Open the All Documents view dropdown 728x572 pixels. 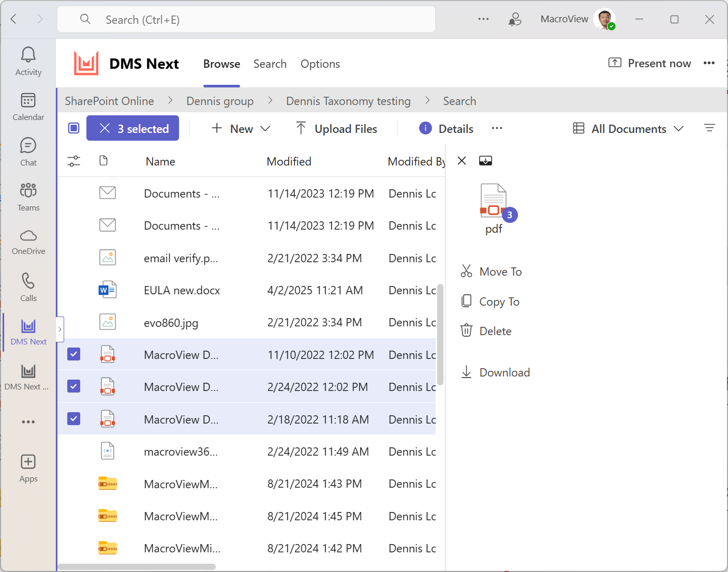pyautogui.click(x=628, y=128)
